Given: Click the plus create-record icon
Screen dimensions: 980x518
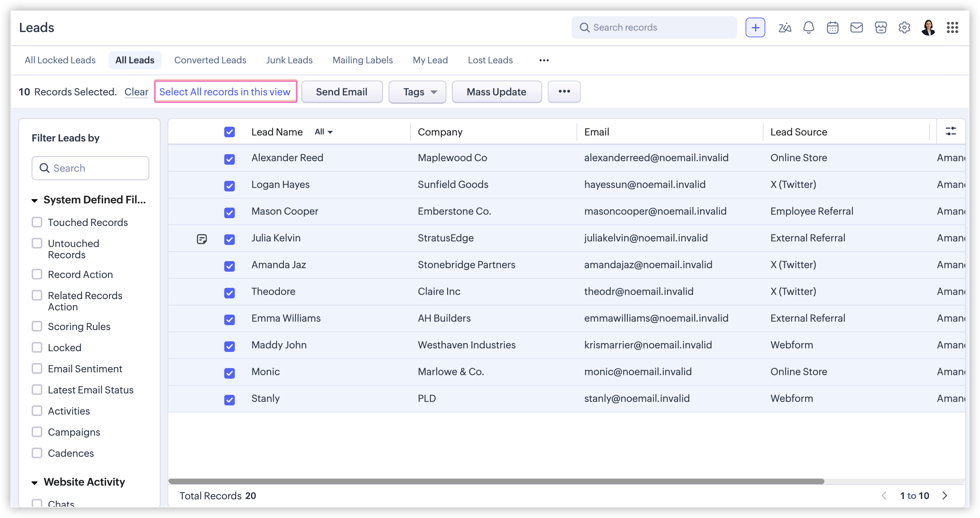Looking at the screenshot, I should coord(755,27).
